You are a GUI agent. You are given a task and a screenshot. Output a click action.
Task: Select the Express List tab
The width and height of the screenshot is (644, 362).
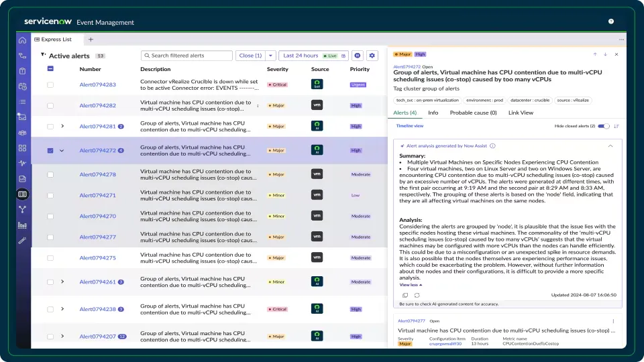[53, 40]
